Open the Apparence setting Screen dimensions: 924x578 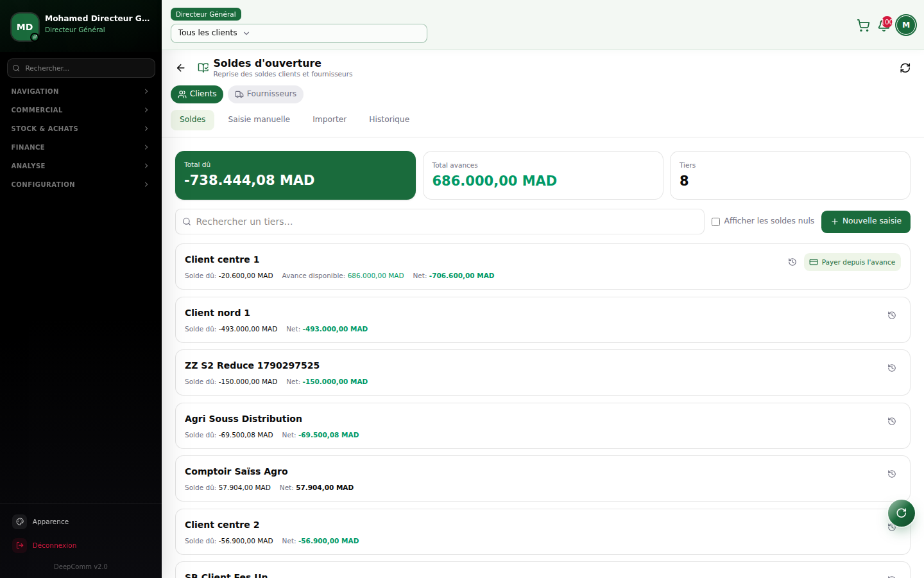[51, 521]
